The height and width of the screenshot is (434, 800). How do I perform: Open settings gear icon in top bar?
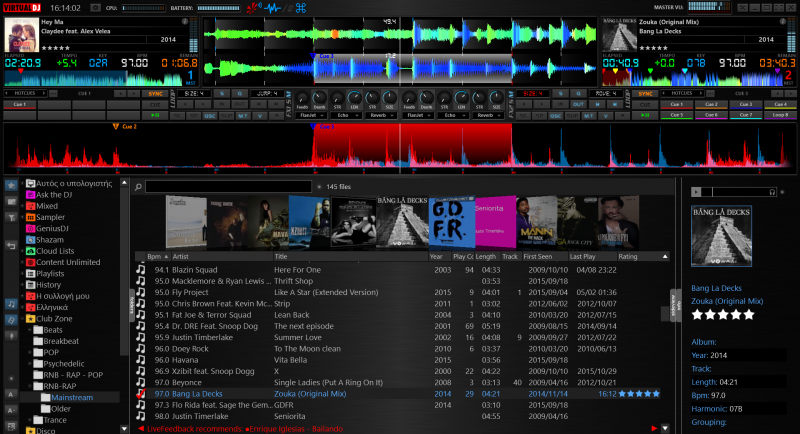coord(95,8)
